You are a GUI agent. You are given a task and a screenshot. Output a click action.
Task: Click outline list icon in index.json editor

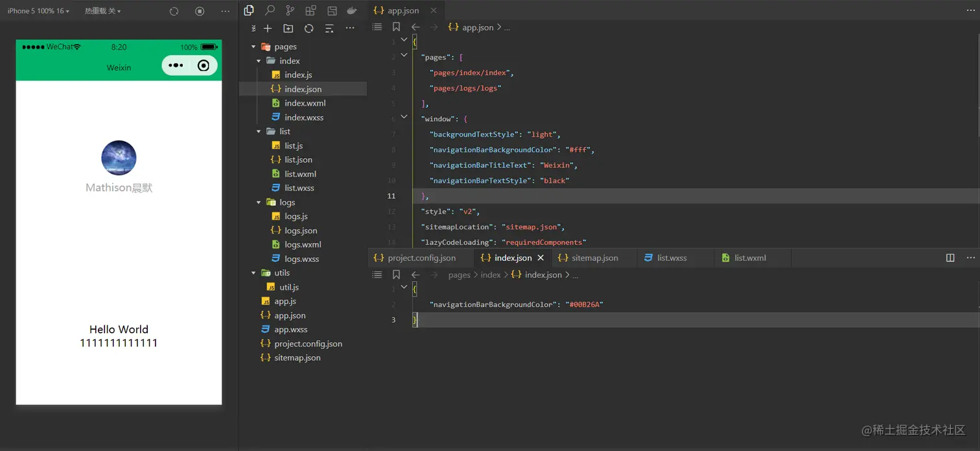(x=377, y=275)
